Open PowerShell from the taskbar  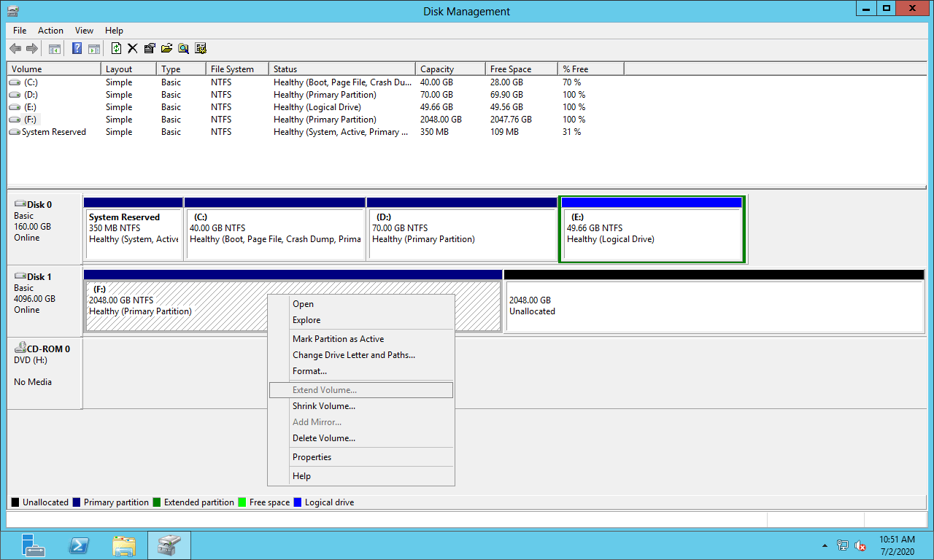(79, 545)
